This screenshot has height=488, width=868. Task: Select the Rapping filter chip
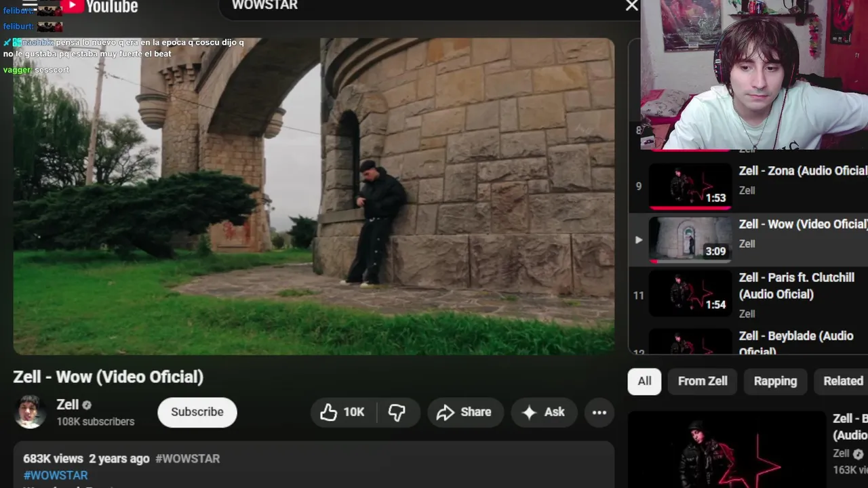[775, 381]
